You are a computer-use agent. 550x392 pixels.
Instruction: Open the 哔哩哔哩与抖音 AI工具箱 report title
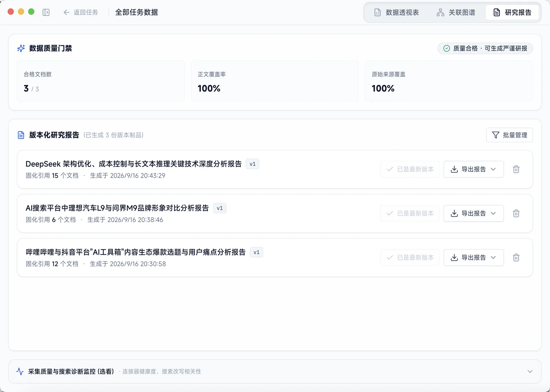[x=135, y=252]
